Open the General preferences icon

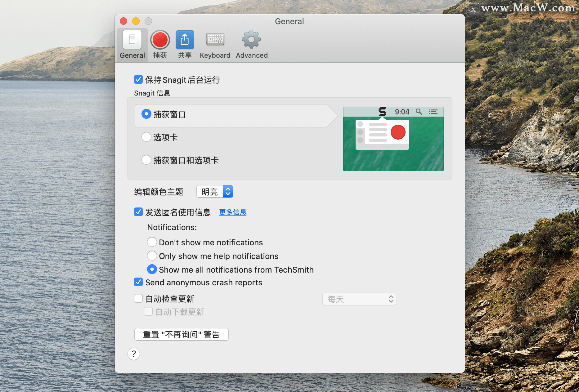tap(132, 40)
